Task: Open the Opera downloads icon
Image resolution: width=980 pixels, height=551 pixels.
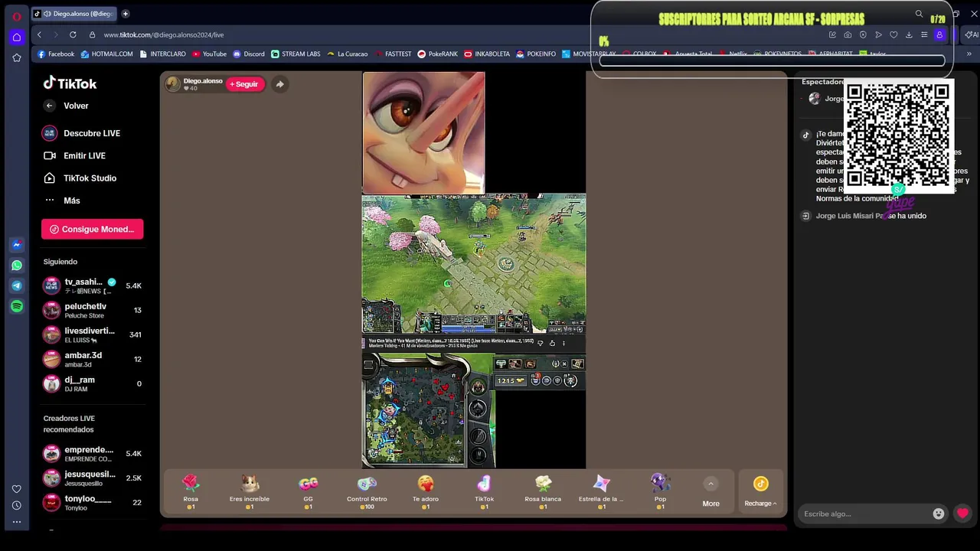Action: (909, 34)
